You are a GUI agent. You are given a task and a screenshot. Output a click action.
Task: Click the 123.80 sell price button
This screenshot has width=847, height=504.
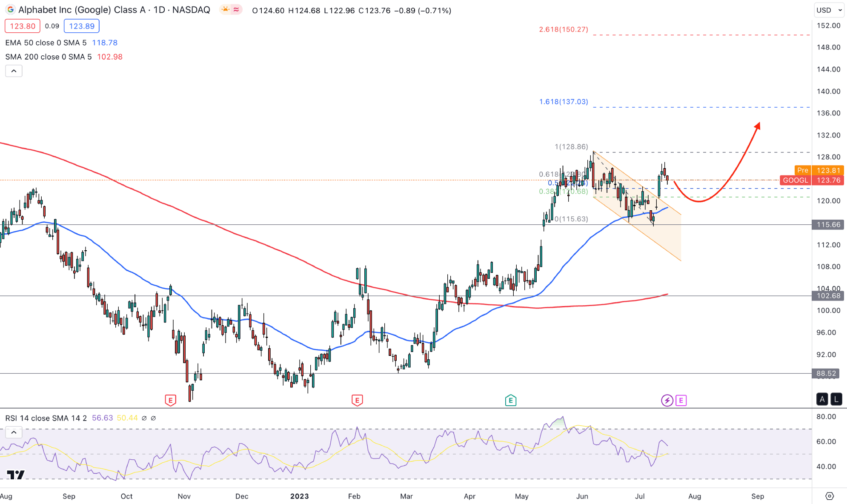23,26
